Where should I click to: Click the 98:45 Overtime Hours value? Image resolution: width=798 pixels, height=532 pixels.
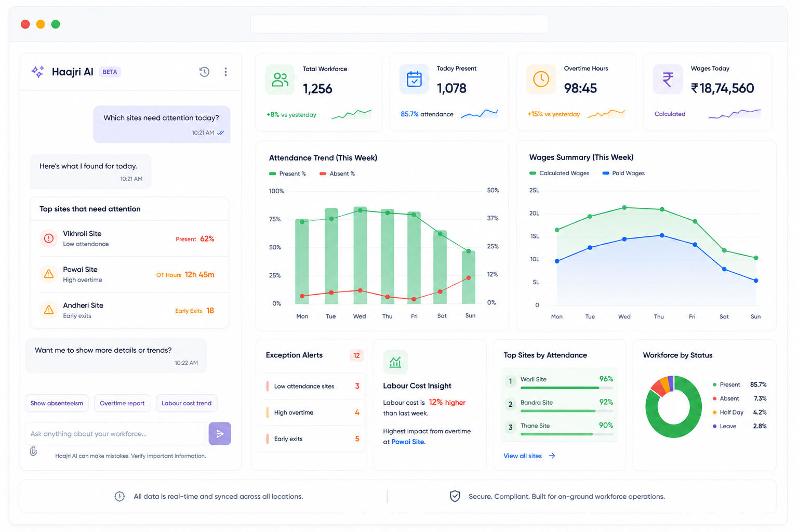pos(580,88)
